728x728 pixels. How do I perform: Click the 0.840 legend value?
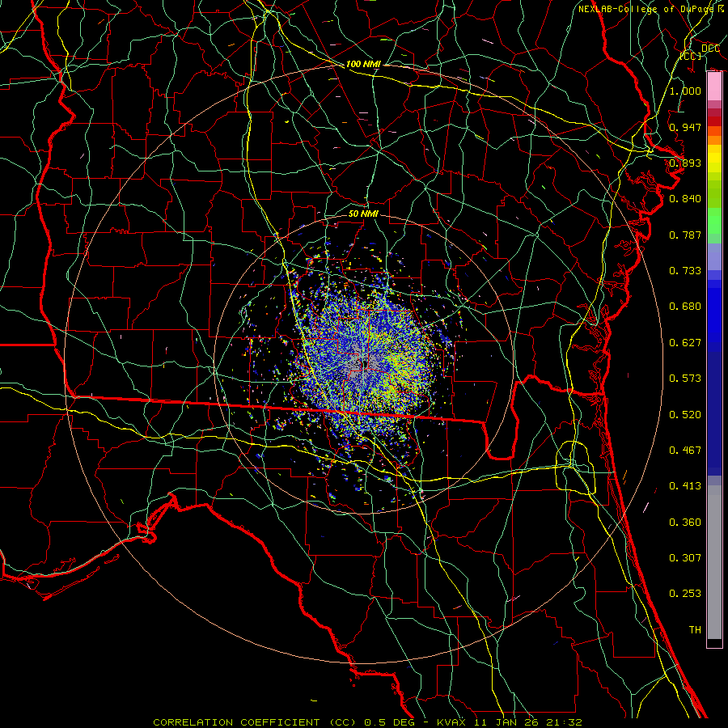tap(685, 199)
